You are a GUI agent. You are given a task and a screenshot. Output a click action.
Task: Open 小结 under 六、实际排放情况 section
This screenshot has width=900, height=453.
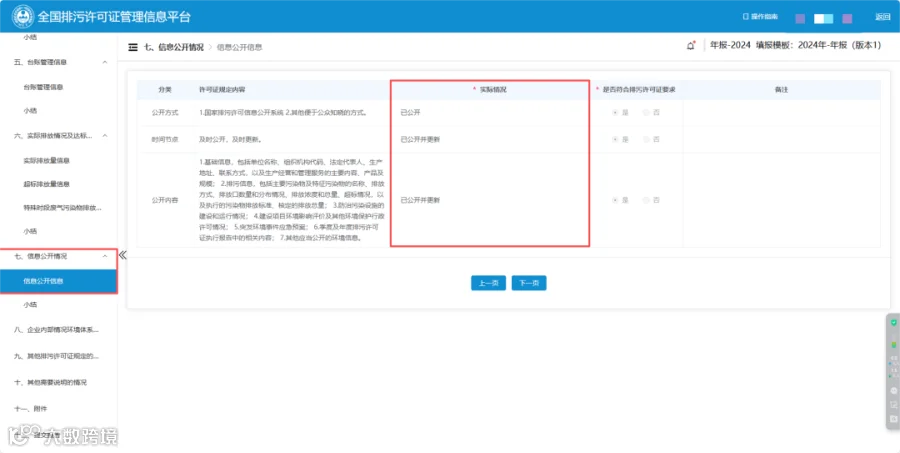[x=30, y=231]
